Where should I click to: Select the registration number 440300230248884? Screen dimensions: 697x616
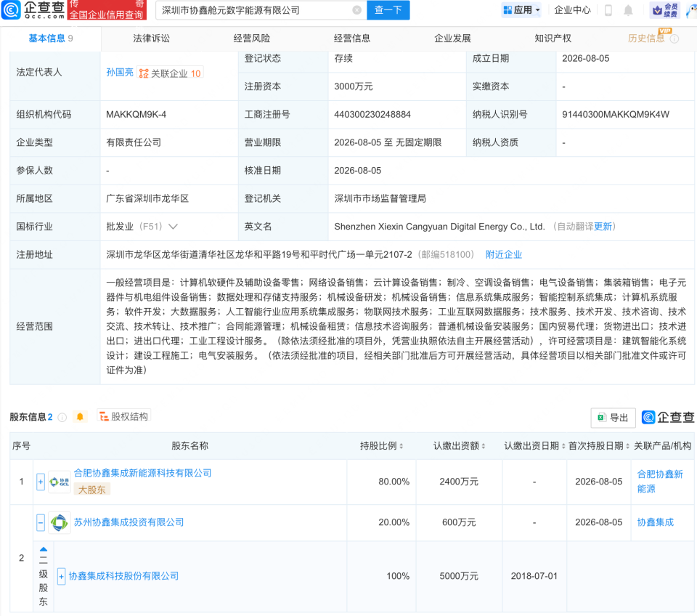372,114
